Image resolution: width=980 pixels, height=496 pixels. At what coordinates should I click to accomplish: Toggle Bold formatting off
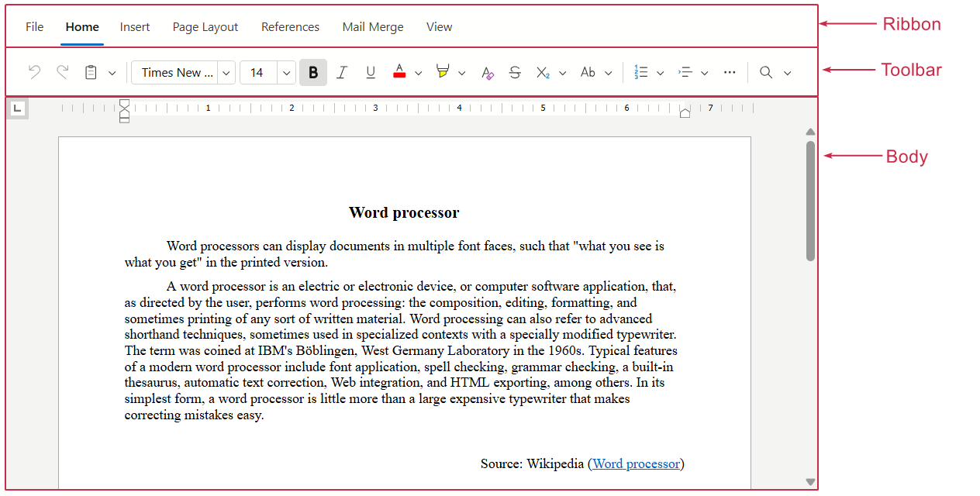point(313,72)
